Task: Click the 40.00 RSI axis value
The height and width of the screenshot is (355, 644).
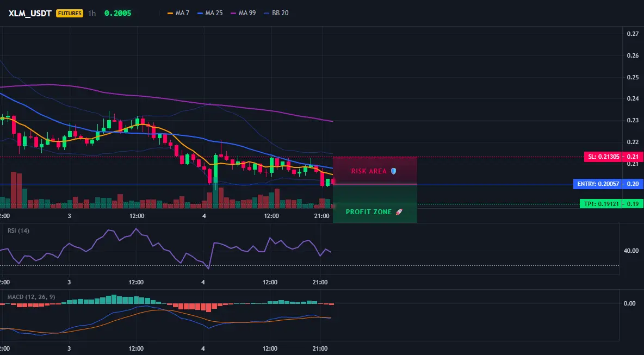Action: (631, 251)
